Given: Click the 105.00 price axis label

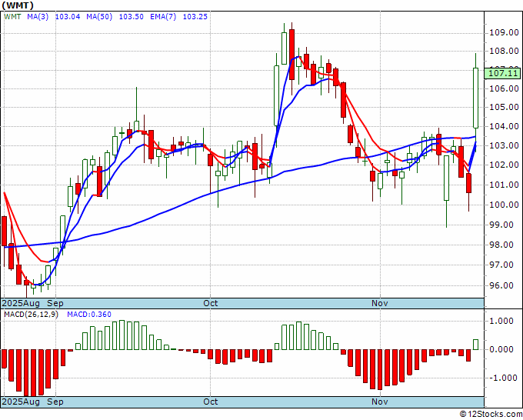Looking at the screenshot, I should tap(504, 108).
